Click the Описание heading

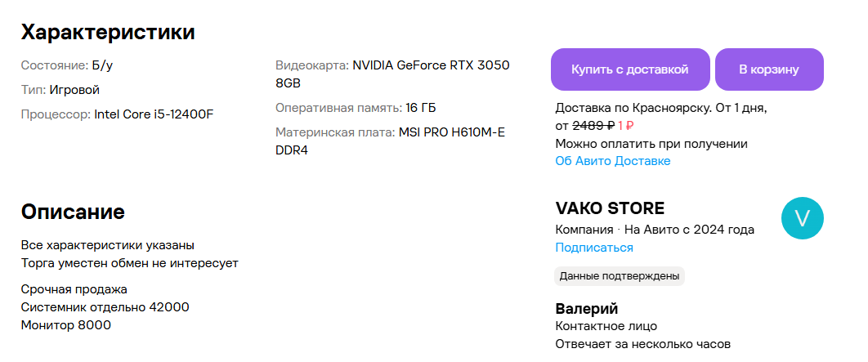pos(73,212)
